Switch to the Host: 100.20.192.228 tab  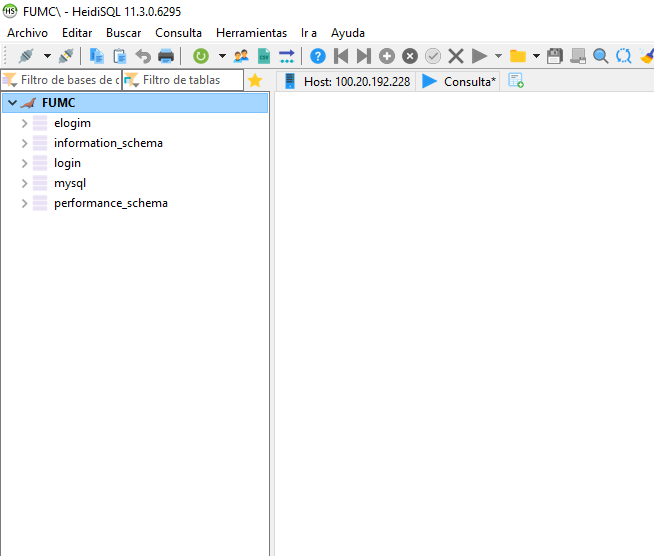347,81
